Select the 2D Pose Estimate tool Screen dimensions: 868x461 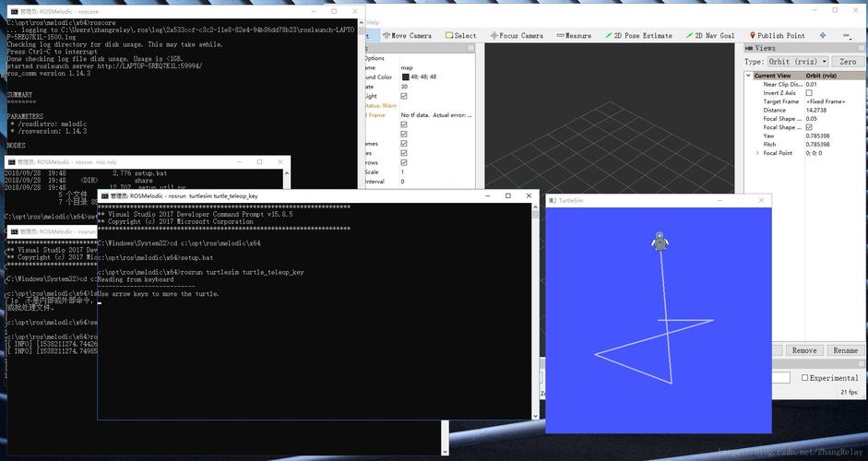pos(639,36)
